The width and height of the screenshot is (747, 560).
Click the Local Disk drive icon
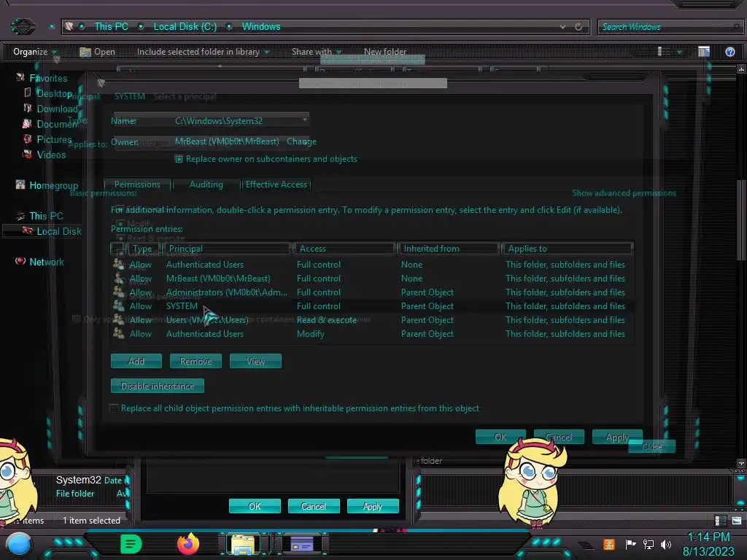28,231
